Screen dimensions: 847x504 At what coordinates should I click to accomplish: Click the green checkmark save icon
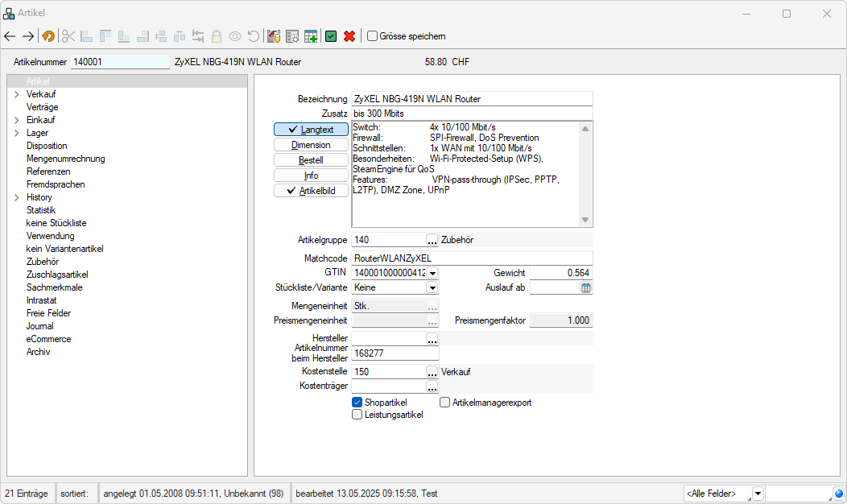[331, 36]
